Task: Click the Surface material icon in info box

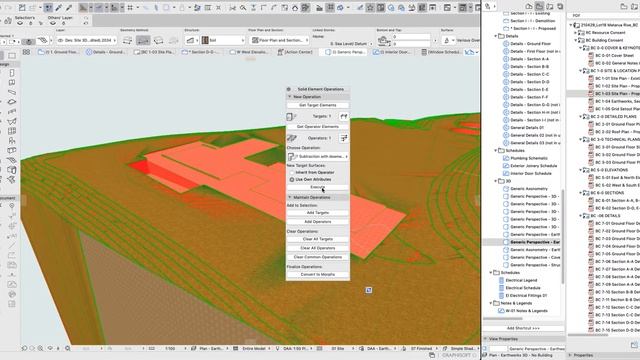Action: pyautogui.click(x=447, y=40)
